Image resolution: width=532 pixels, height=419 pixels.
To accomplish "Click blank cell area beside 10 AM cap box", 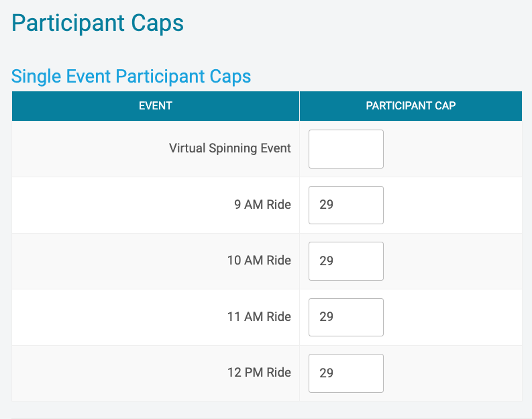I will click(x=453, y=261).
